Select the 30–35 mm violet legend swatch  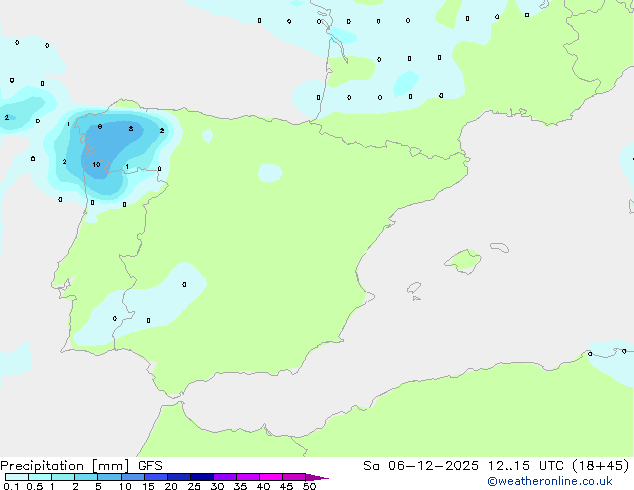pos(225,477)
